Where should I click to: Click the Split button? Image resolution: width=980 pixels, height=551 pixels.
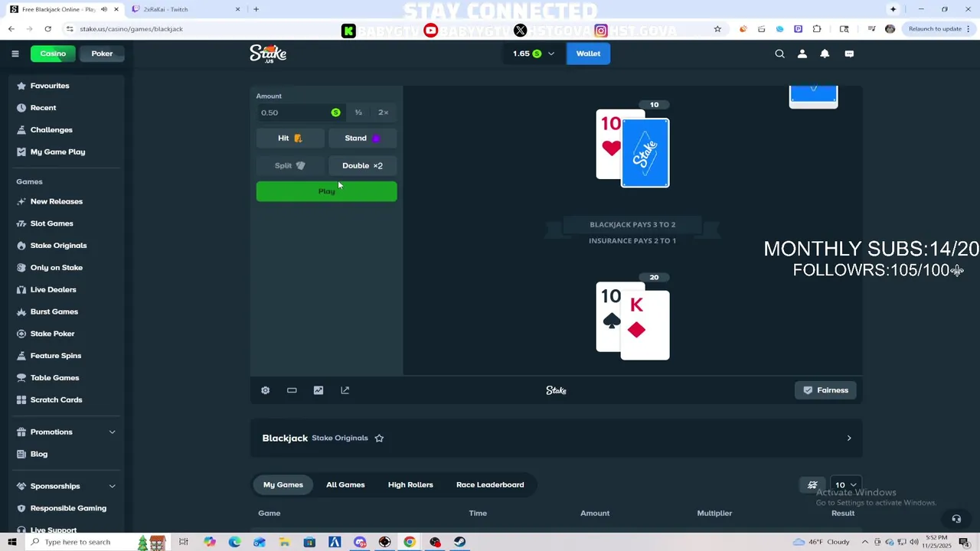tap(290, 165)
